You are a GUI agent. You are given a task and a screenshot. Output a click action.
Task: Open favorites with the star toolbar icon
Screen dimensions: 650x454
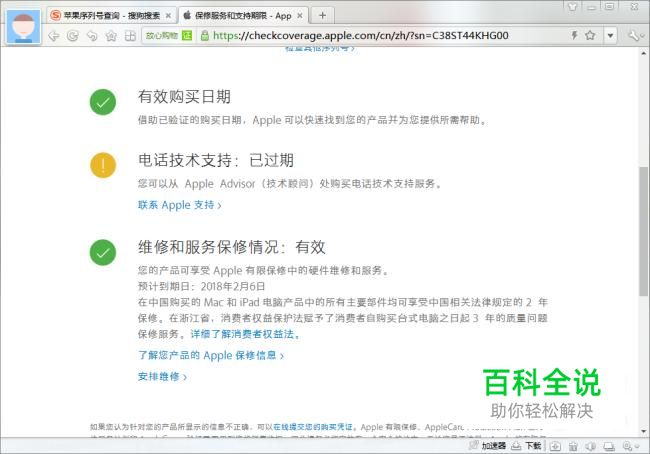[x=111, y=36]
